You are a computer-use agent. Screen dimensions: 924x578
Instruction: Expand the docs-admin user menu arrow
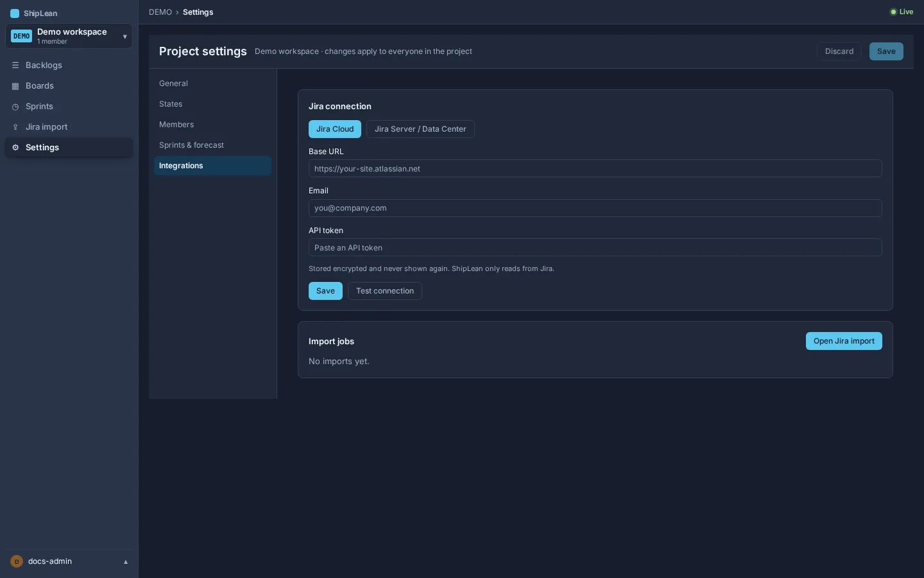click(126, 562)
